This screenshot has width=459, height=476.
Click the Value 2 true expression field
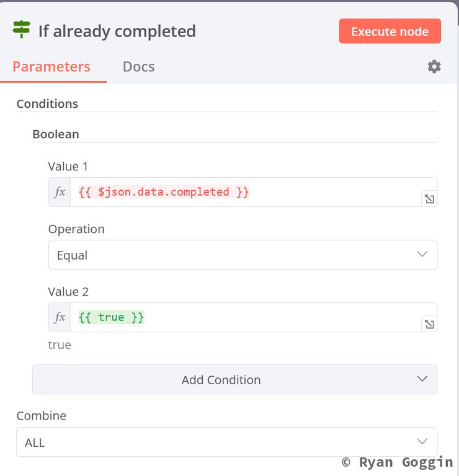click(x=112, y=317)
